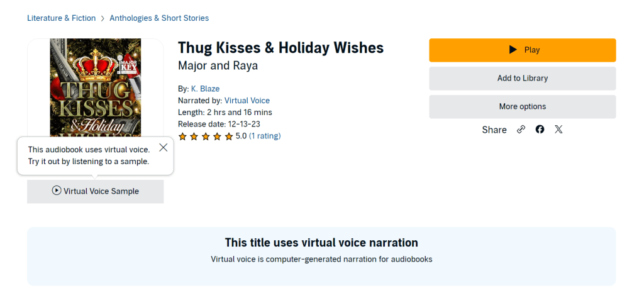Open the 1 rating reviews link
The width and height of the screenshot is (644, 300).
pos(265,136)
